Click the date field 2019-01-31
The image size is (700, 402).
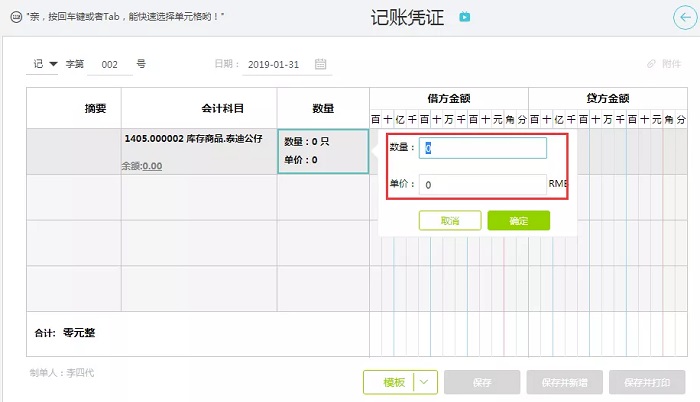click(x=273, y=64)
